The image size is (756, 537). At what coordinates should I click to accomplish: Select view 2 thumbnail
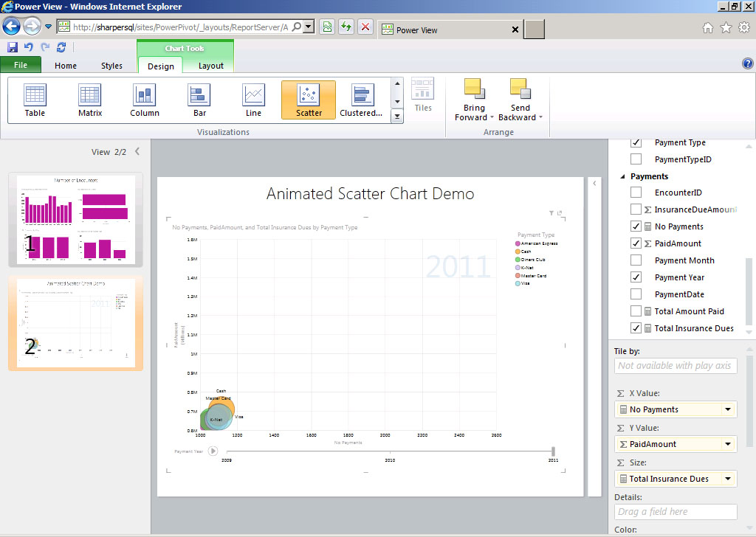(x=76, y=323)
